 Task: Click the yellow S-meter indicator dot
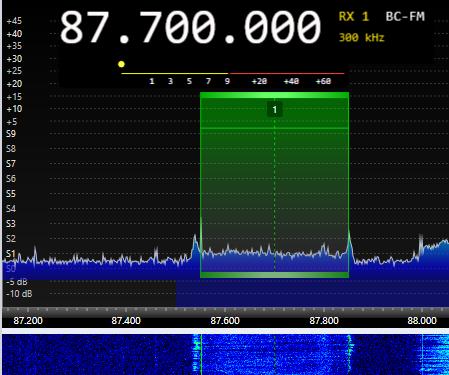pyautogui.click(x=121, y=64)
